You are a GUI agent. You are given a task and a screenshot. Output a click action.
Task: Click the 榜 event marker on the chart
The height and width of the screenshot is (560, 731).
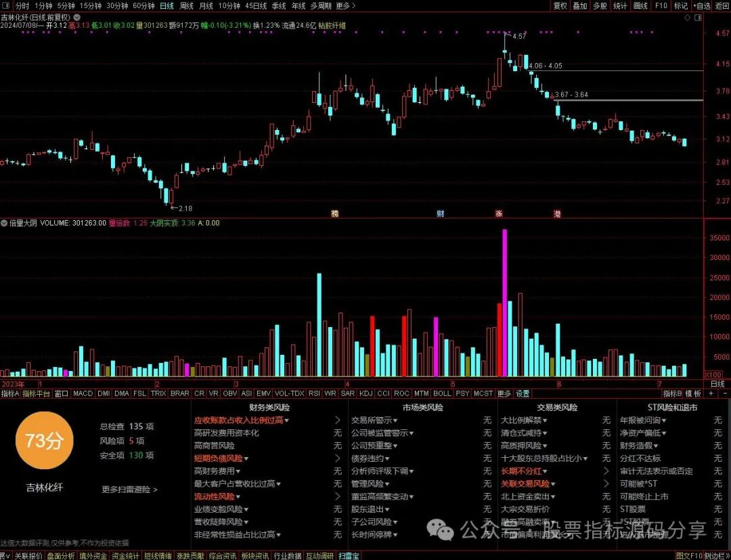[x=334, y=213]
